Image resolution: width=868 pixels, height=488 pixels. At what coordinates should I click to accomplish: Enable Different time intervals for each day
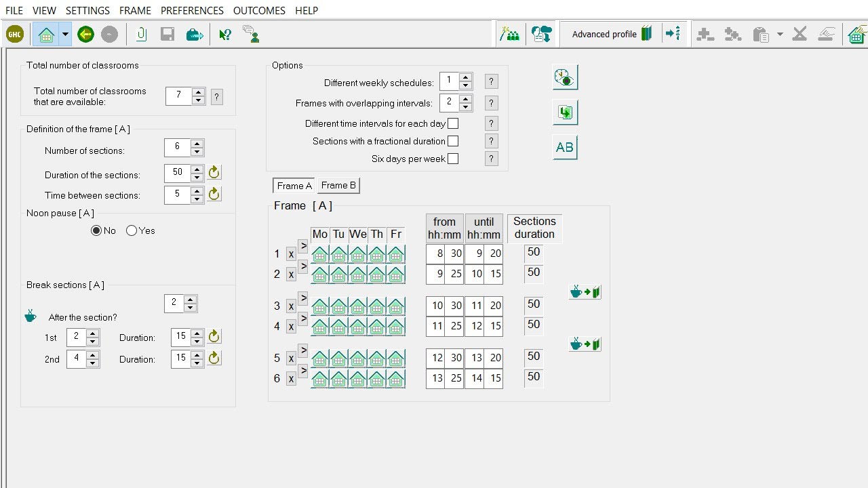[x=453, y=123]
